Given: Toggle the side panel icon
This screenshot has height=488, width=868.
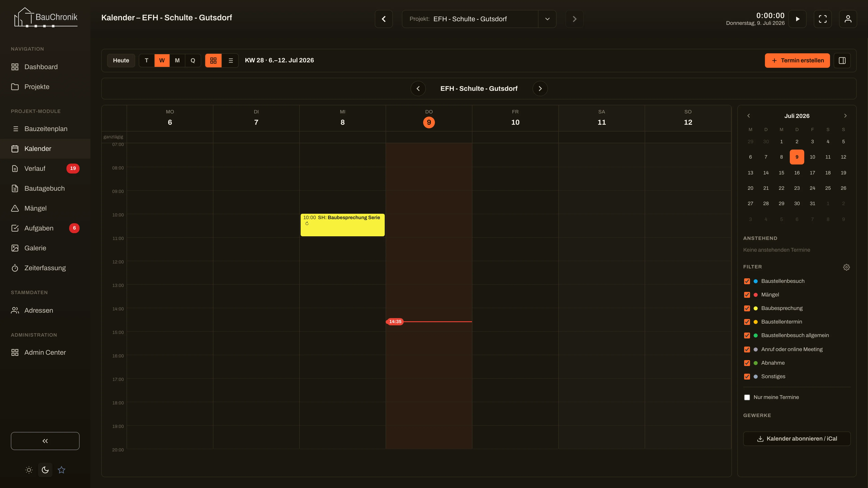Looking at the screenshot, I should click(x=842, y=61).
